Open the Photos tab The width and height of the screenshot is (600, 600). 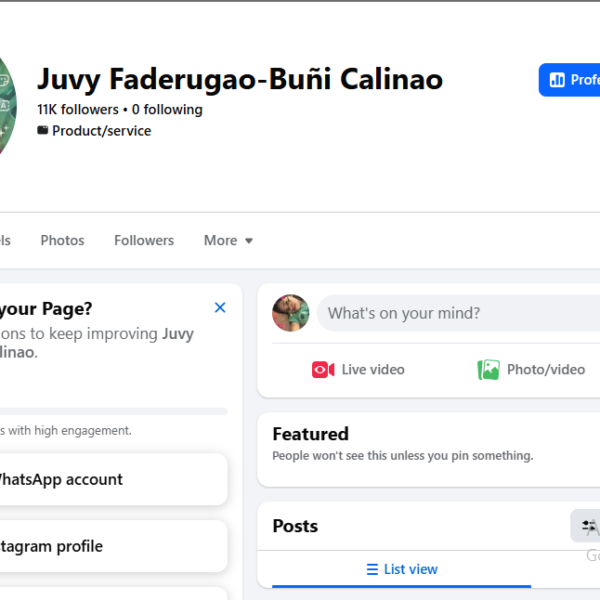coord(62,240)
